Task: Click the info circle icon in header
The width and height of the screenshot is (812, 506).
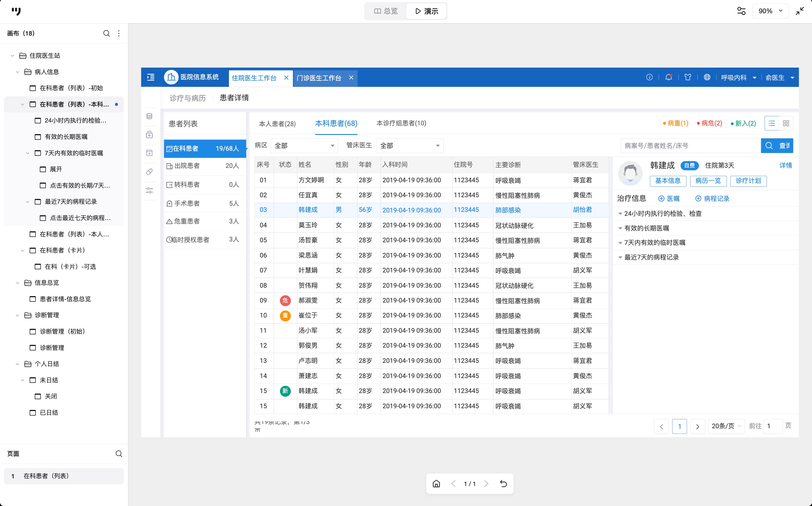Action: [649, 77]
